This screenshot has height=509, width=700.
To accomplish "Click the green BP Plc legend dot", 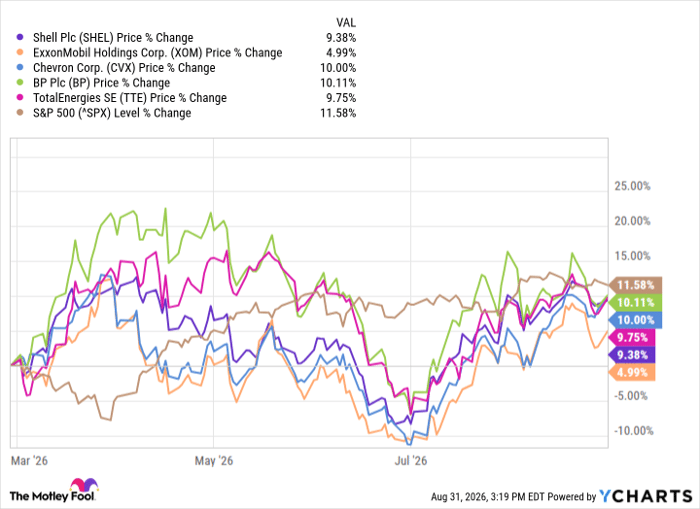I will 20,83.
